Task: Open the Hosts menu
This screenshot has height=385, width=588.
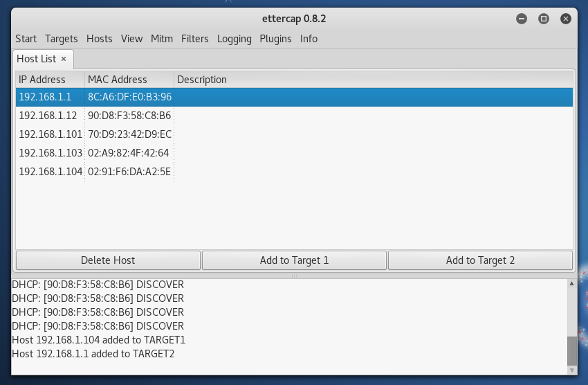Action: pos(100,39)
